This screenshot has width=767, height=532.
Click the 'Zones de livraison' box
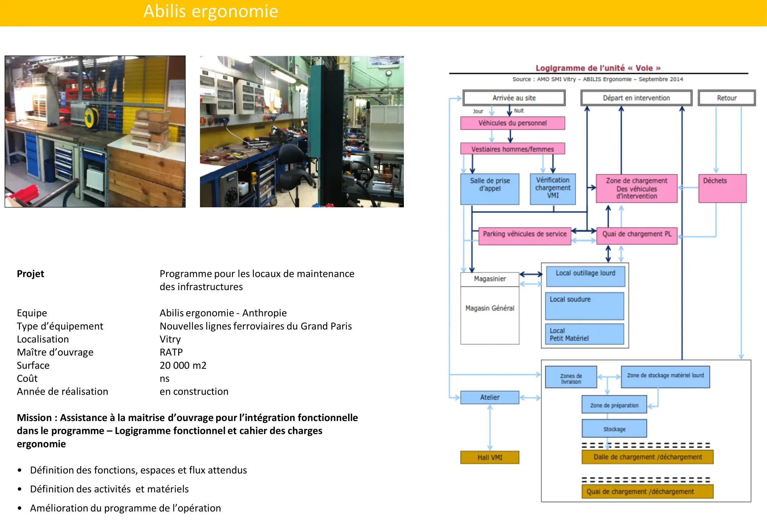[x=571, y=377]
